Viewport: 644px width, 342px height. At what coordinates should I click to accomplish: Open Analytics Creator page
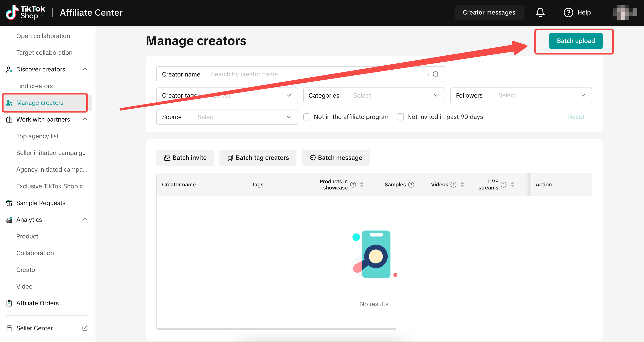point(27,270)
